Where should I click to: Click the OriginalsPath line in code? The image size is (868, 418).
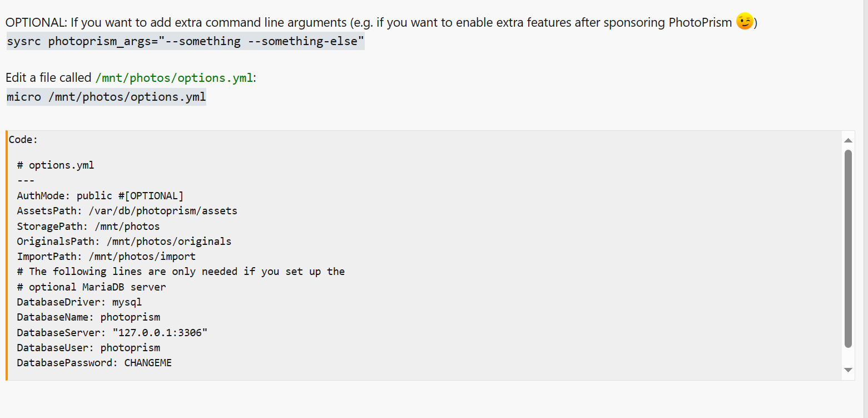tap(124, 242)
